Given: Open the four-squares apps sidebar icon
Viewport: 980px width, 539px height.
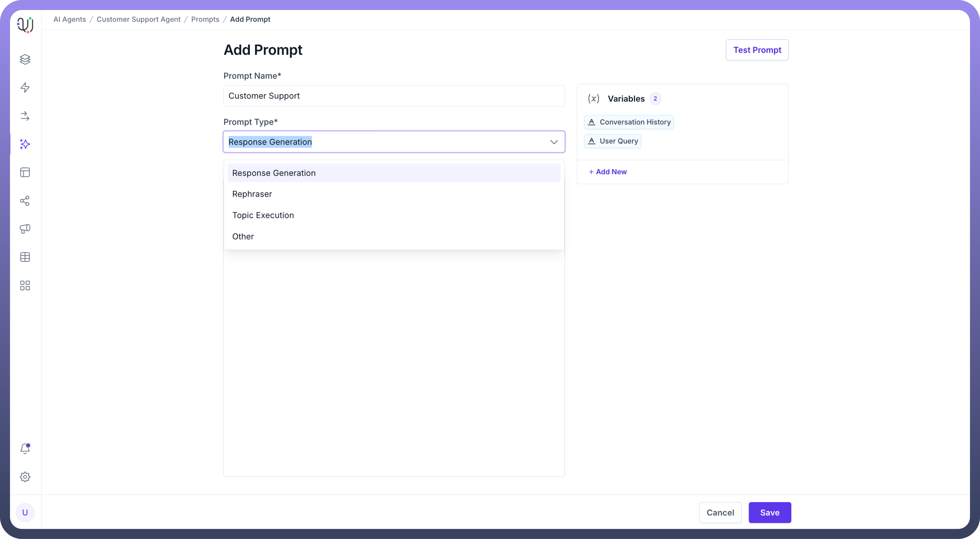Looking at the screenshot, I should tap(25, 286).
